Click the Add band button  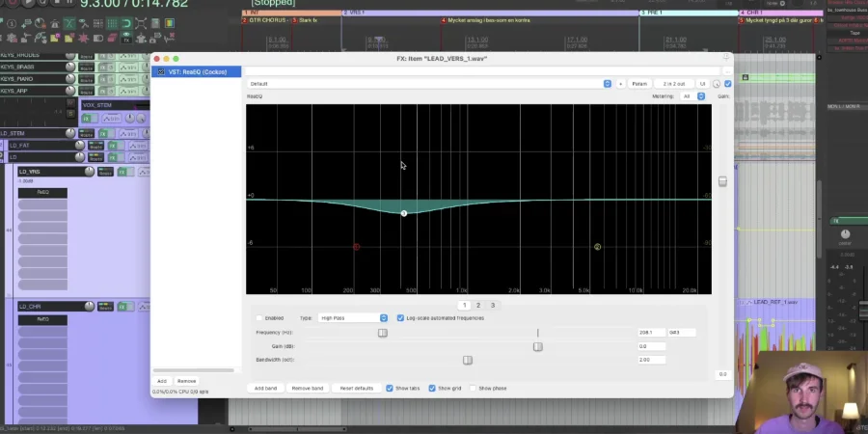(265, 388)
